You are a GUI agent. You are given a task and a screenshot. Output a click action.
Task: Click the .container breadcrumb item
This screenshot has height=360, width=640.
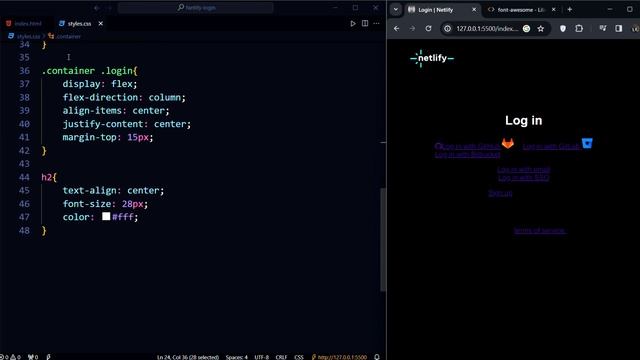64,36
